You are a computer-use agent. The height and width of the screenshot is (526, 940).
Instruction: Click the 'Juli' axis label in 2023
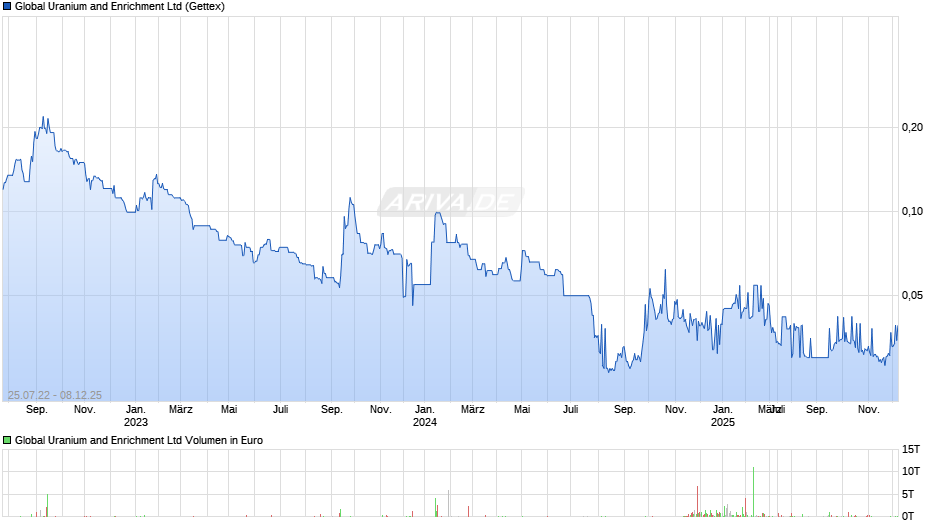pyautogui.click(x=281, y=410)
